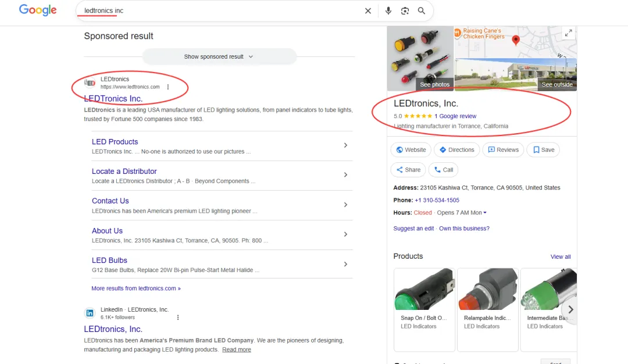The image size is (628, 364).
Task: Open the Google logo homepage
Action: pos(38,10)
